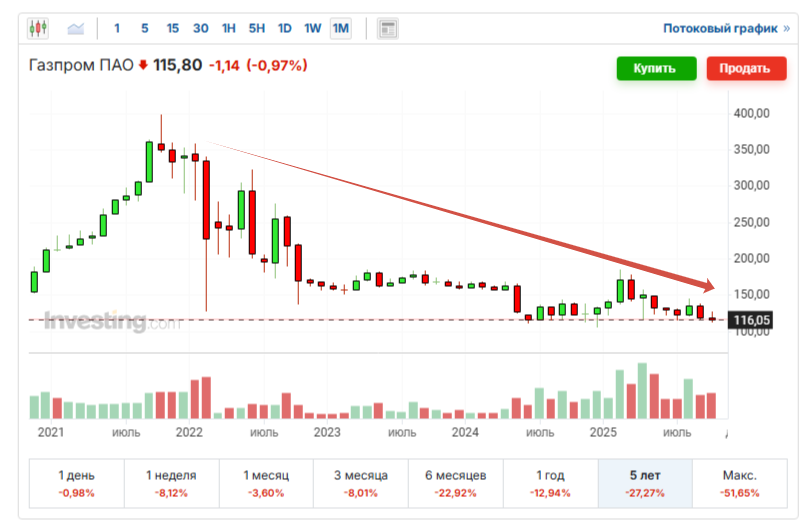Image resolution: width=808 pixels, height=524 pixels.
Task: Click the -1,14 price change value
Action: 224,65
